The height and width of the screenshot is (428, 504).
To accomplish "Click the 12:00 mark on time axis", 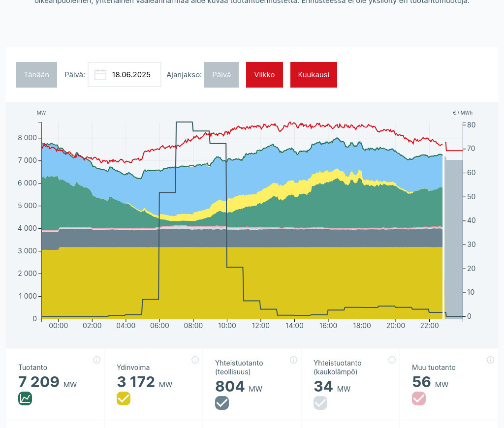I will (x=260, y=326).
